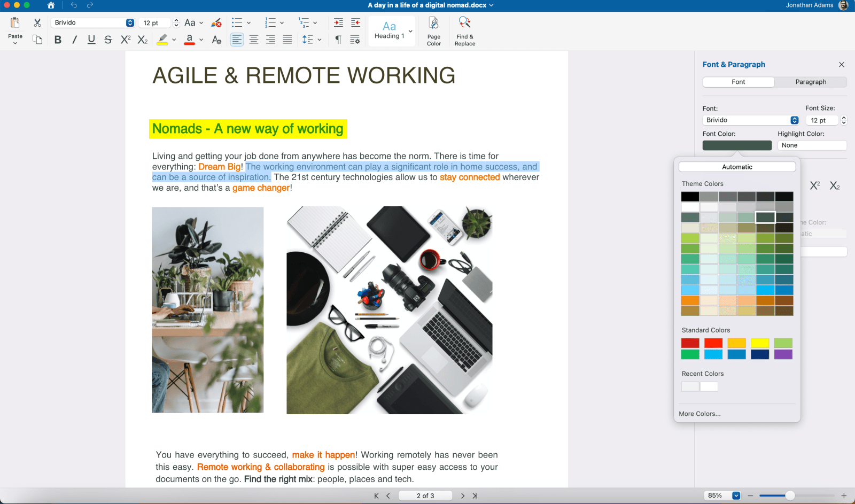This screenshot has width=855, height=504.
Task: Click the Find & Replace icon
Action: pos(464,22)
